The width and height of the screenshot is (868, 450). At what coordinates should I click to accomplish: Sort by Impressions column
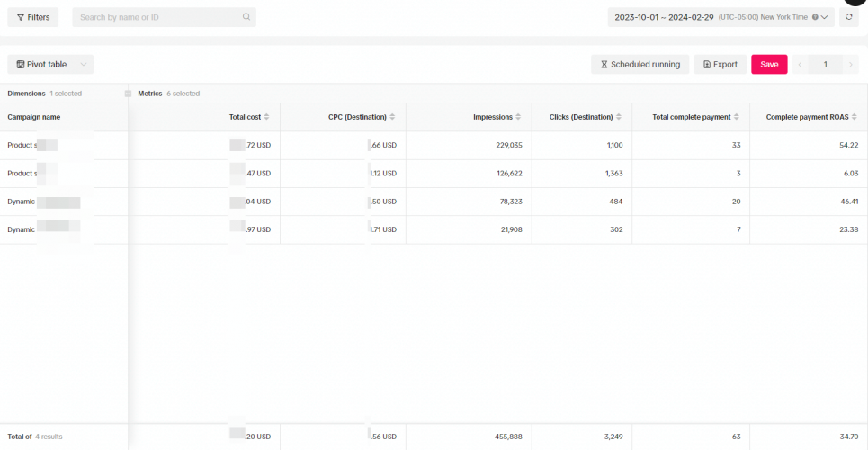[x=518, y=117]
